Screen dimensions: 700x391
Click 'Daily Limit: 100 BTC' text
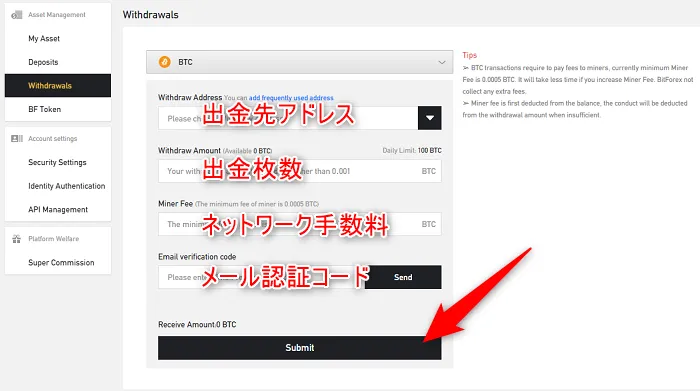click(x=412, y=150)
